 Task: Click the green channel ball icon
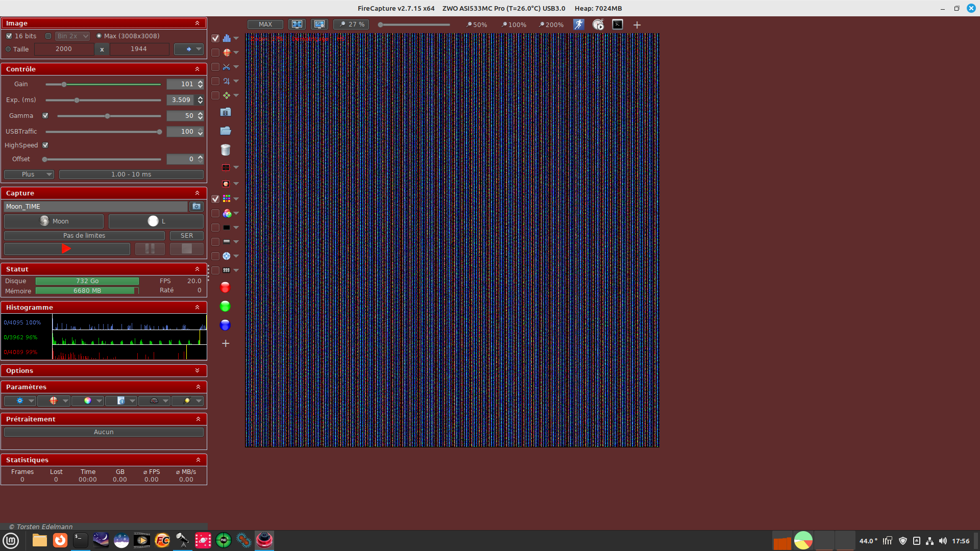tap(225, 307)
